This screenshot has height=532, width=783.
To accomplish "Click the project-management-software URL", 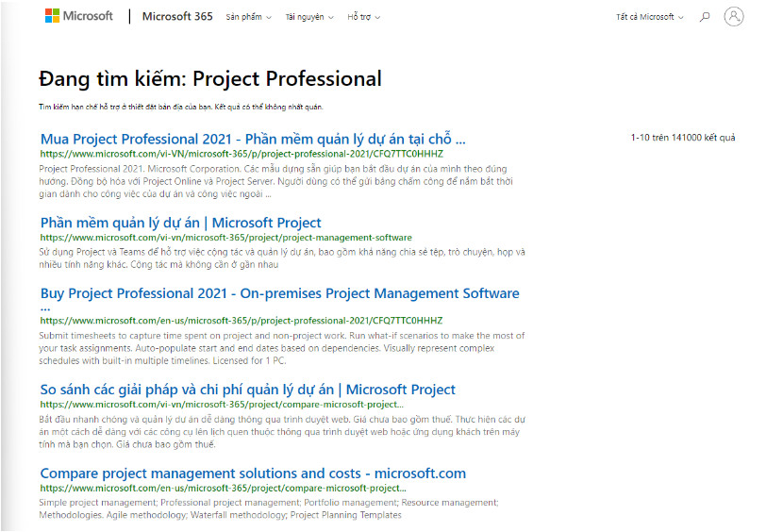I will pyautogui.click(x=226, y=238).
